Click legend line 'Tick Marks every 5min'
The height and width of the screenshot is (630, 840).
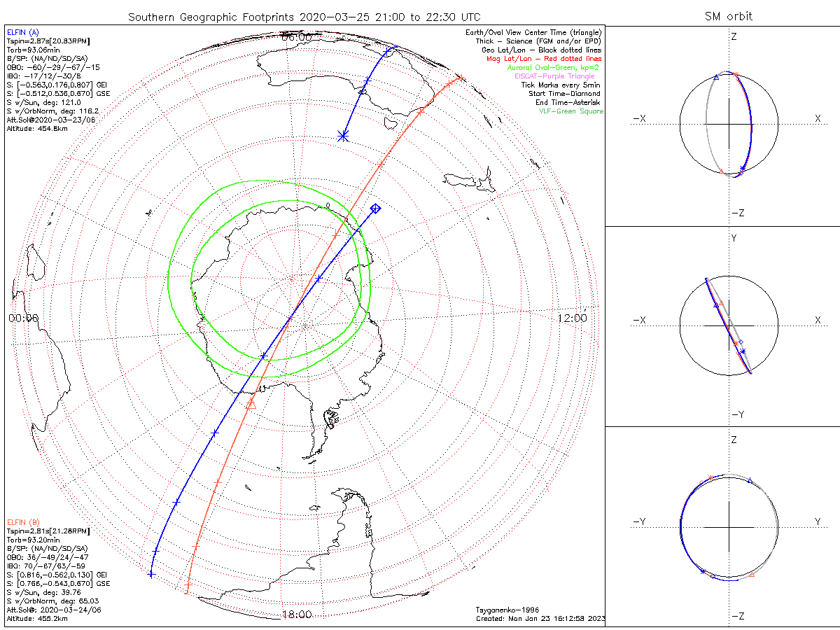562,85
